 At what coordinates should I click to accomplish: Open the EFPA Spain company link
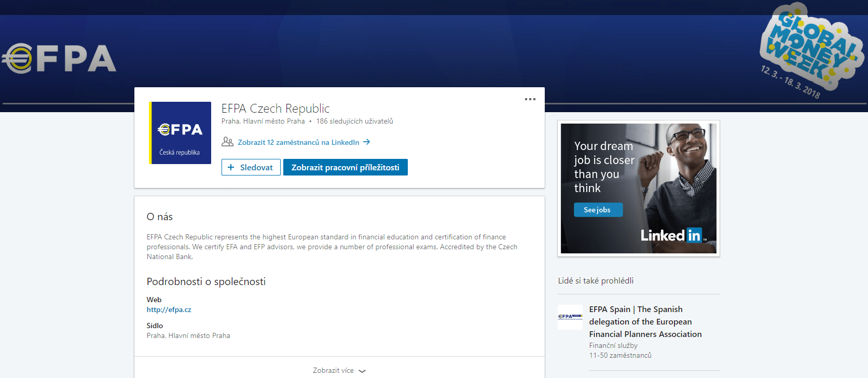tap(645, 321)
